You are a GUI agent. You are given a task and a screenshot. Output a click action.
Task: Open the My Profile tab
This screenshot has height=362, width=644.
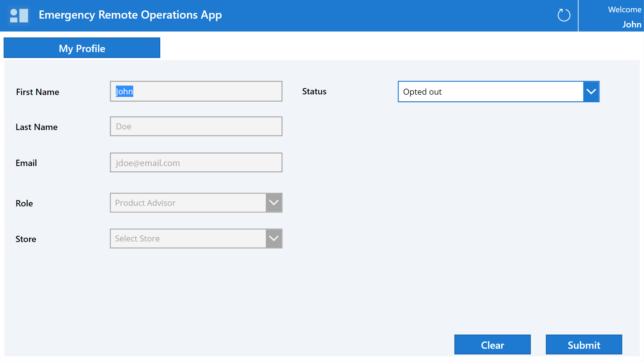tap(82, 48)
